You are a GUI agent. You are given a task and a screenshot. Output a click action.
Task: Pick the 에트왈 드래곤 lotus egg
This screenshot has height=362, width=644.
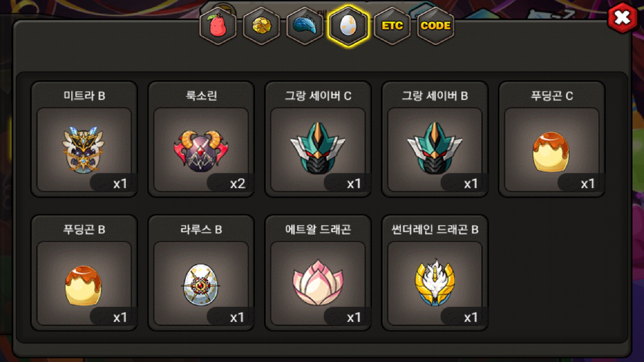click(x=318, y=283)
